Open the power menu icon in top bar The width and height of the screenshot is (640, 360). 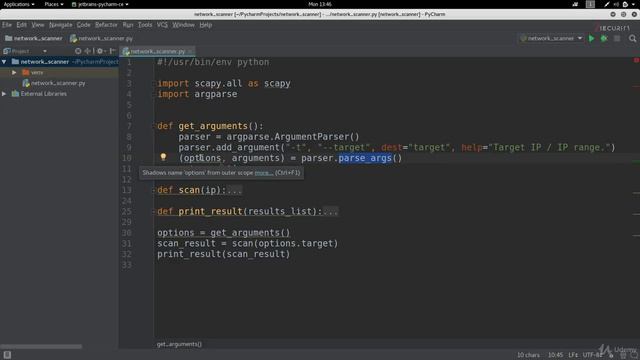click(x=625, y=4)
